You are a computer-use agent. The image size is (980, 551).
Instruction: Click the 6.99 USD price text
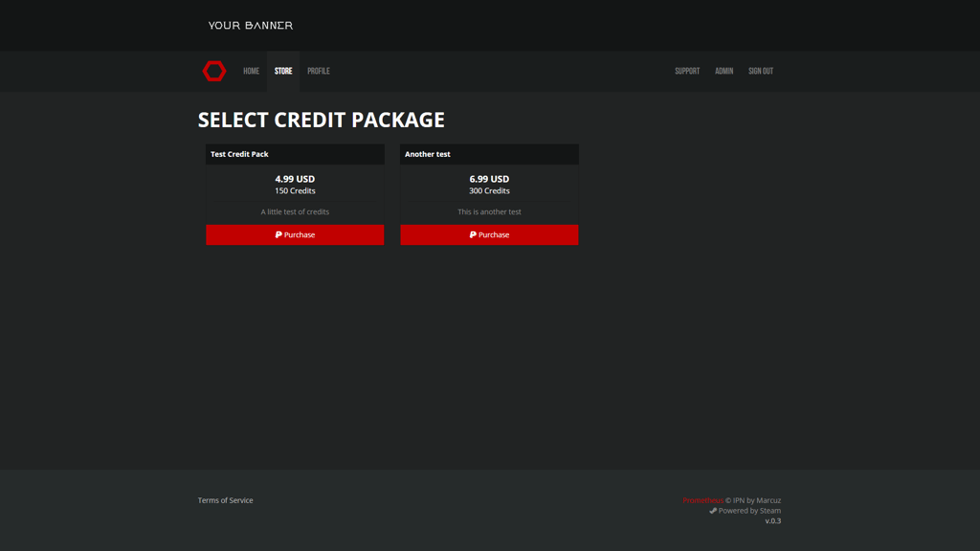[x=489, y=179]
